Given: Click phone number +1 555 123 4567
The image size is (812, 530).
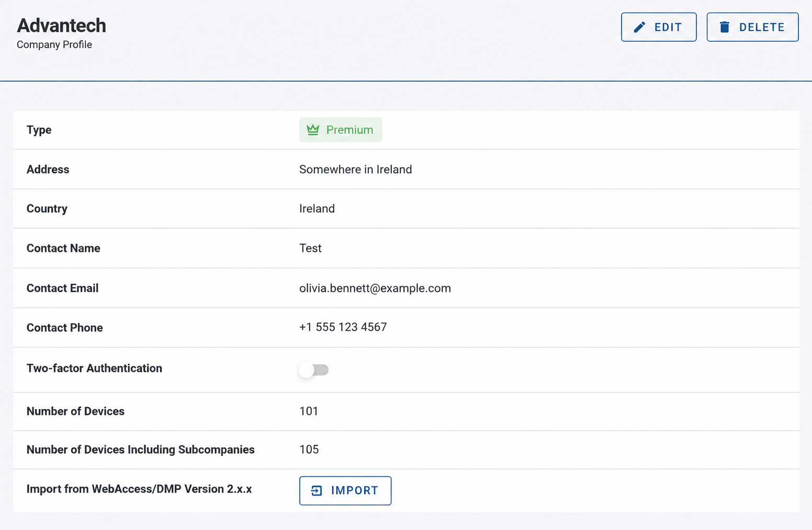Looking at the screenshot, I should point(343,328).
